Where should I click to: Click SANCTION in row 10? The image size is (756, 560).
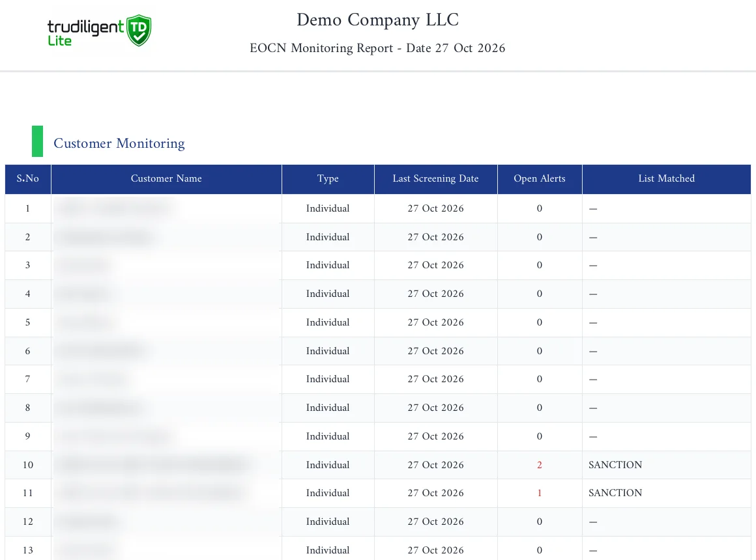click(x=615, y=465)
